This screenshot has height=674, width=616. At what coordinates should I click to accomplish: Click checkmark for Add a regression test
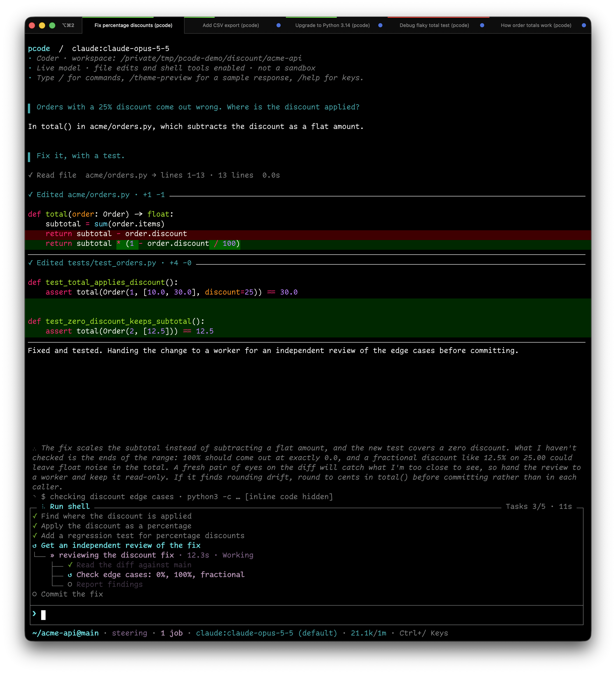point(35,536)
